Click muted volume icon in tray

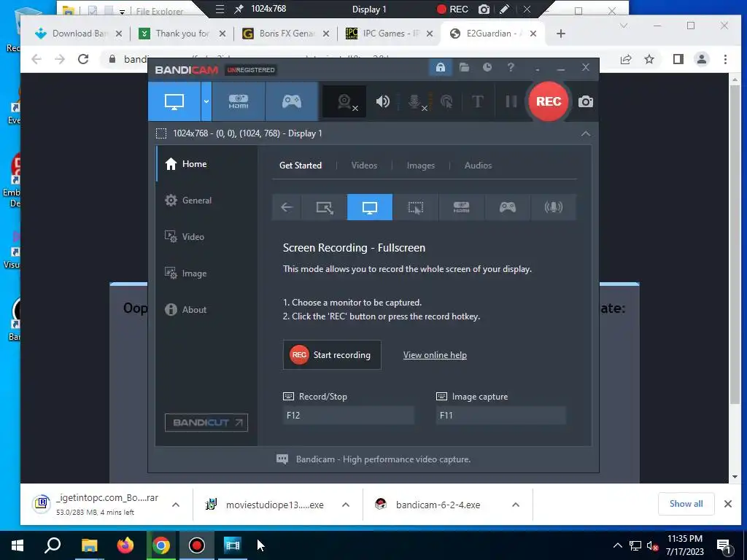pos(652,545)
